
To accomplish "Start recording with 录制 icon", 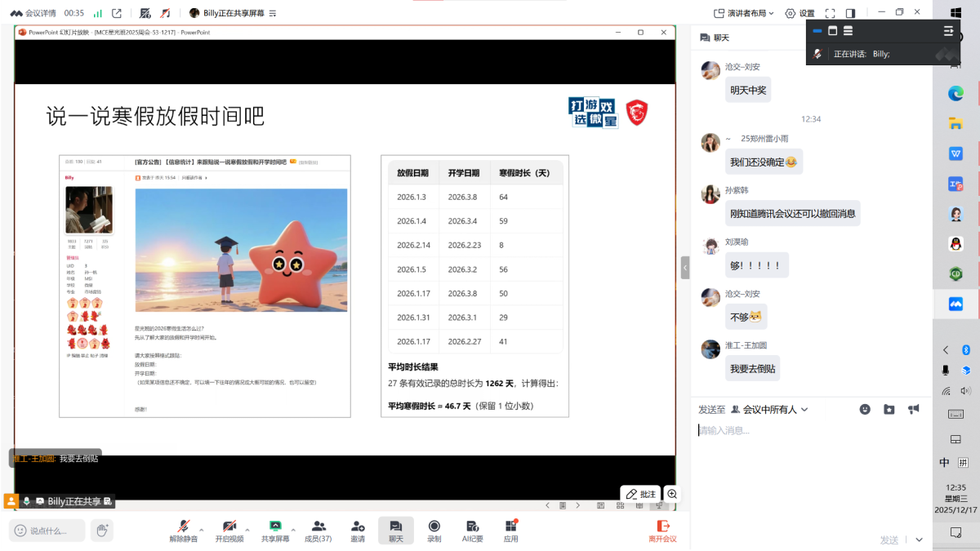I will [434, 530].
